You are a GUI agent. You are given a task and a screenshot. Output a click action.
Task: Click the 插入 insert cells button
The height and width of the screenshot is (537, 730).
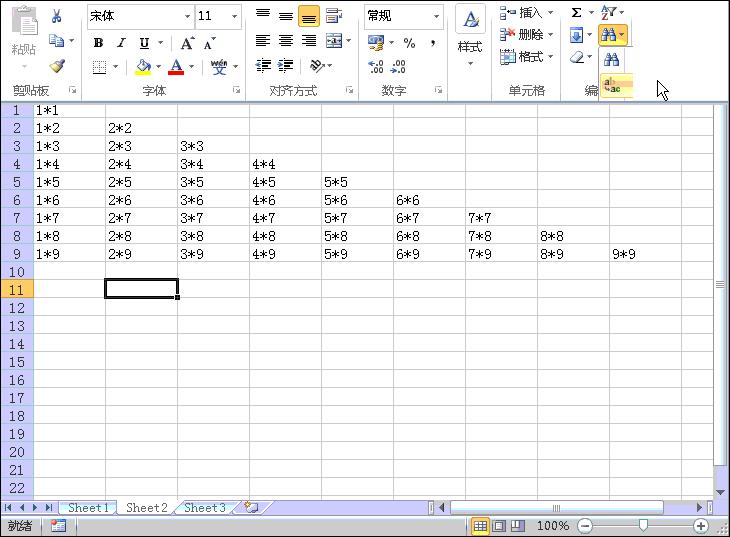coord(526,13)
